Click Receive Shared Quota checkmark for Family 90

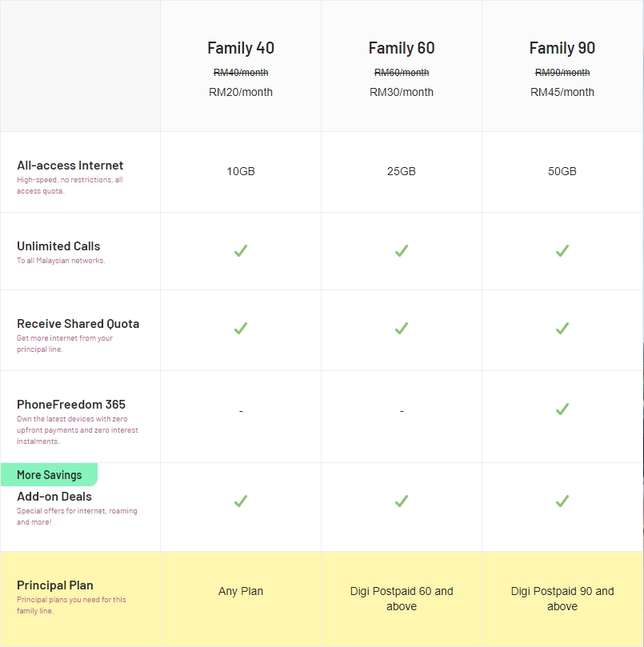pos(562,328)
